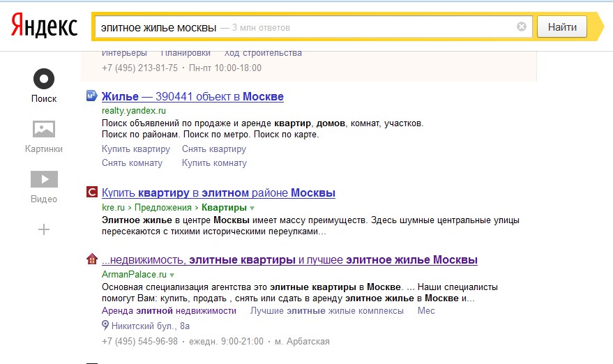The image size is (613, 364).
Task: Follow the Снять квартиру sitelink
Action: pos(214,149)
